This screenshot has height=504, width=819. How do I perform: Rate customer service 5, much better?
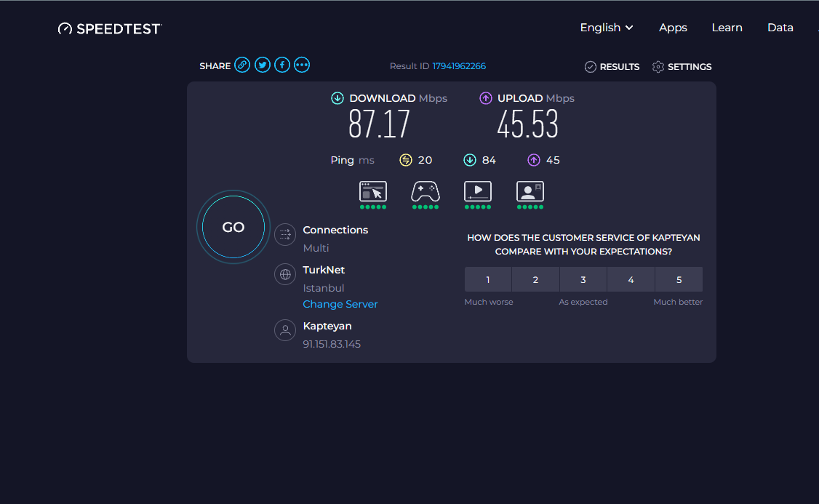[x=679, y=279]
